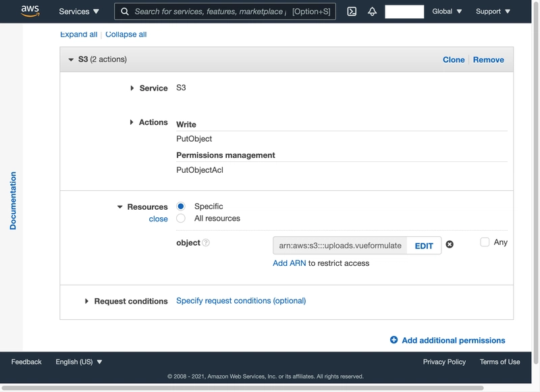Select the Specific resources radio button
The image size is (540, 392).
click(181, 206)
